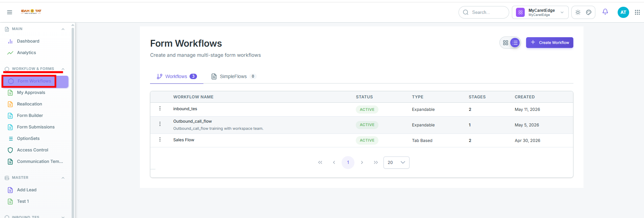The image size is (644, 218).
Task: Click the CREATED column header
Action: tap(525, 97)
